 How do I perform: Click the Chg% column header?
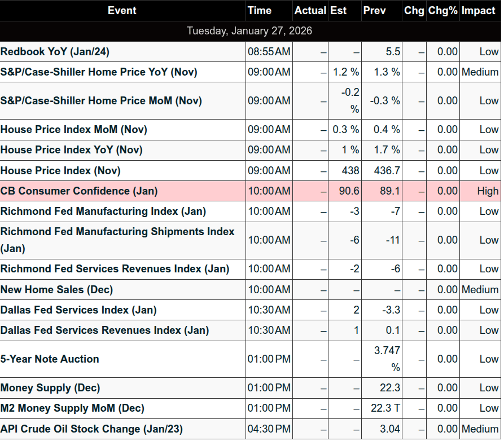click(x=442, y=11)
